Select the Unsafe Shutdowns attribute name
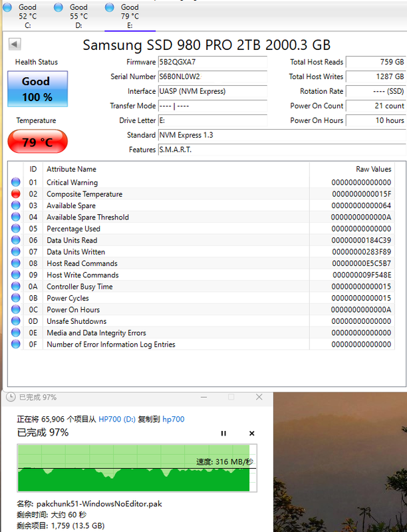Image resolution: width=407 pixels, height=532 pixels. [x=76, y=321]
